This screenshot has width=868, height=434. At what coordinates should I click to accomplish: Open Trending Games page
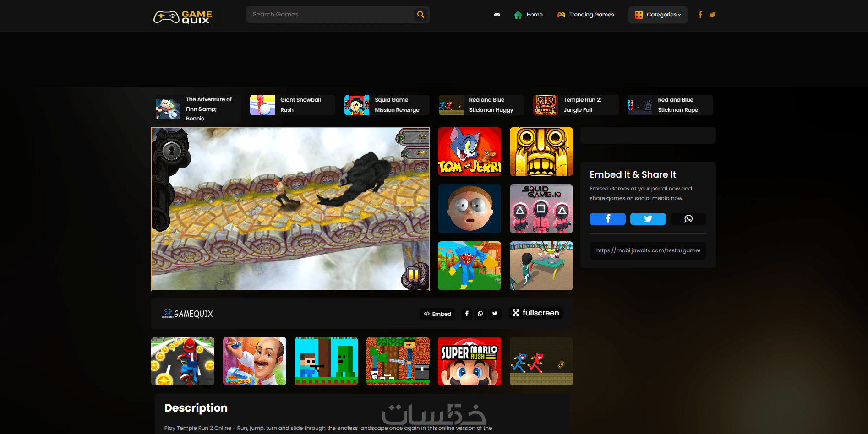(x=586, y=15)
